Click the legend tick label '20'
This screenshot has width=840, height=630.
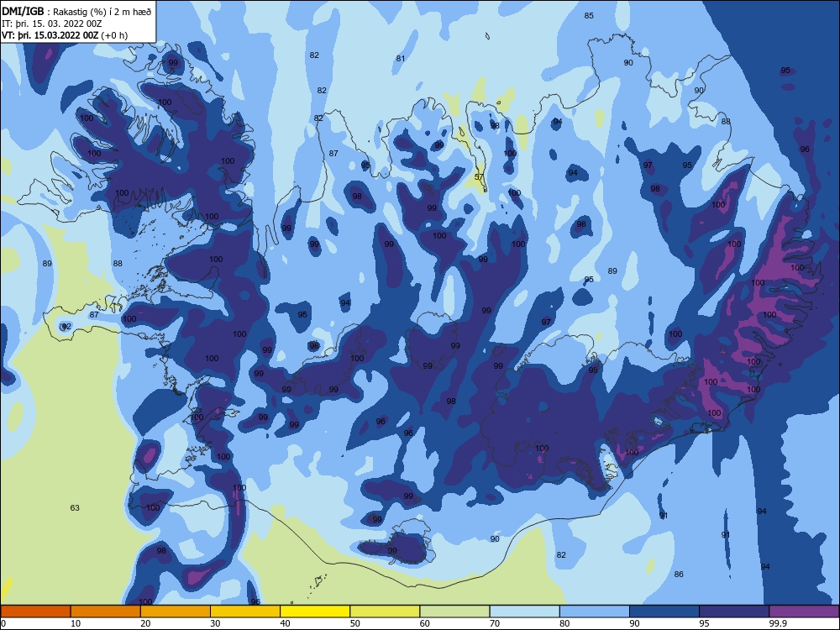(145, 623)
